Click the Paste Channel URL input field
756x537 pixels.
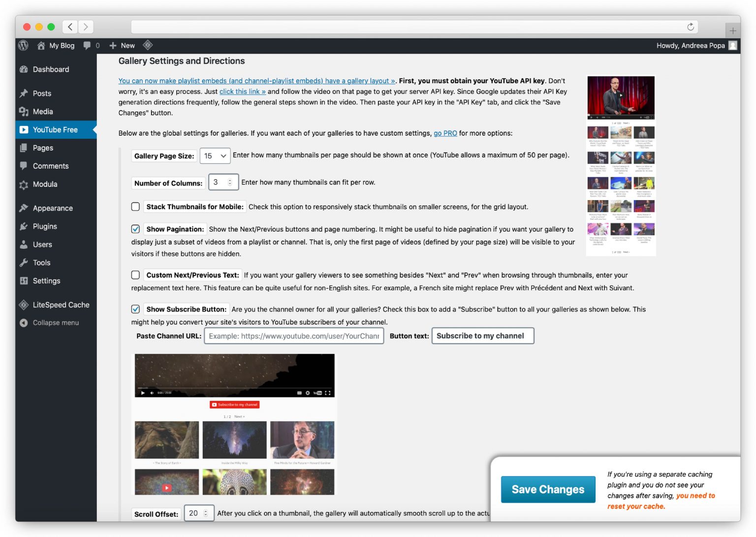(x=294, y=336)
